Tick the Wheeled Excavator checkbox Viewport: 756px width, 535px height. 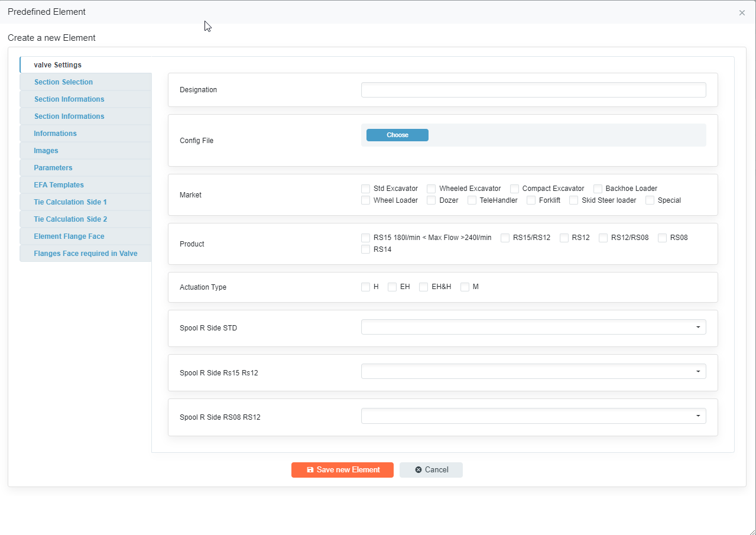[431, 189]
